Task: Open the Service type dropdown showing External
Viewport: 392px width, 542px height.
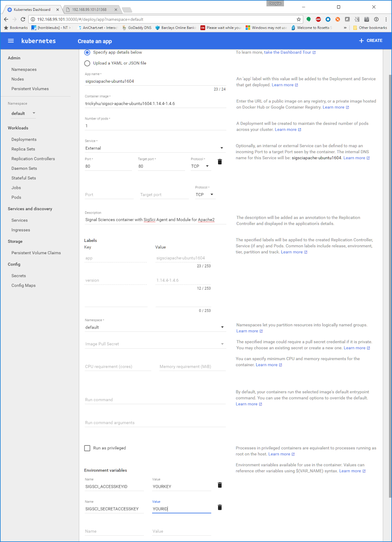Action: (155, 148)
